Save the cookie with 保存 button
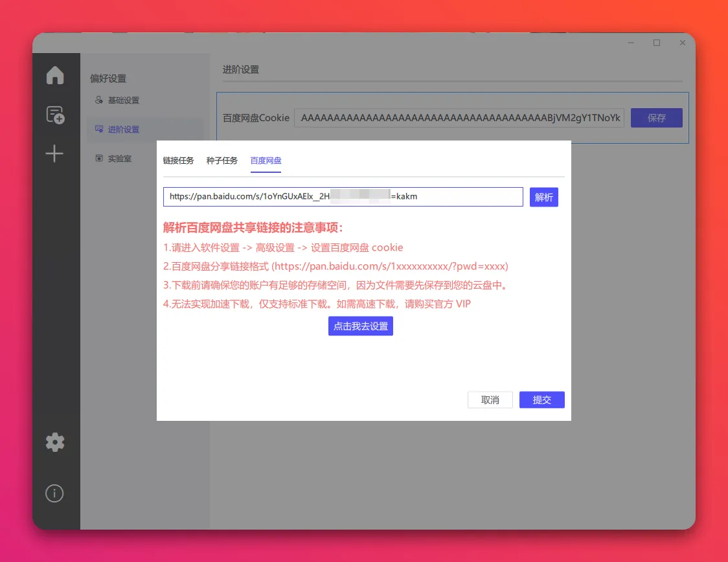728x562 pixels. pos(656,118)
